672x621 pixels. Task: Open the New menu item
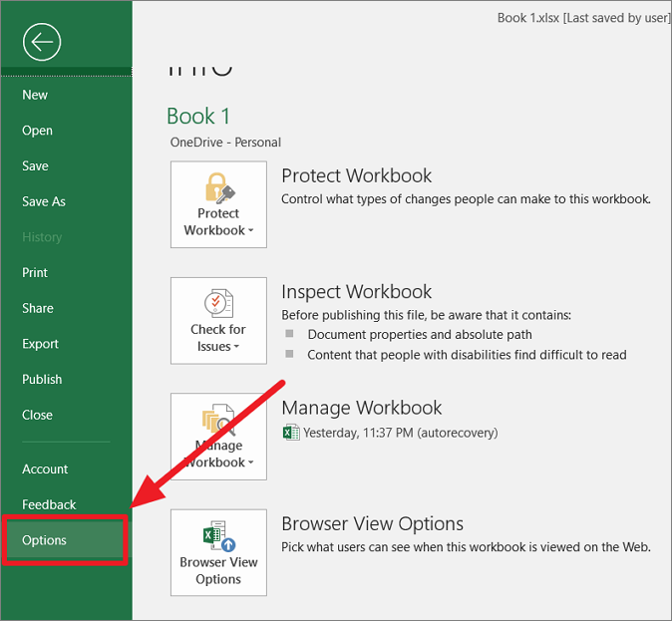35,95
